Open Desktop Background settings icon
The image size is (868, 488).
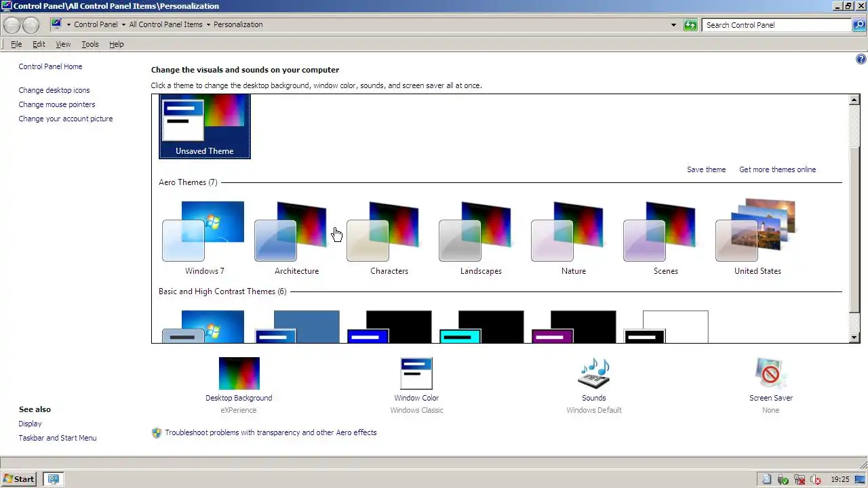pos(239,373)
